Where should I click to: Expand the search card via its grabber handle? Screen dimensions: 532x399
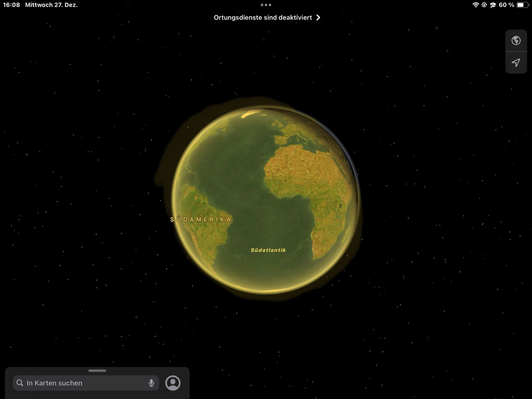[x=97, y=370]
